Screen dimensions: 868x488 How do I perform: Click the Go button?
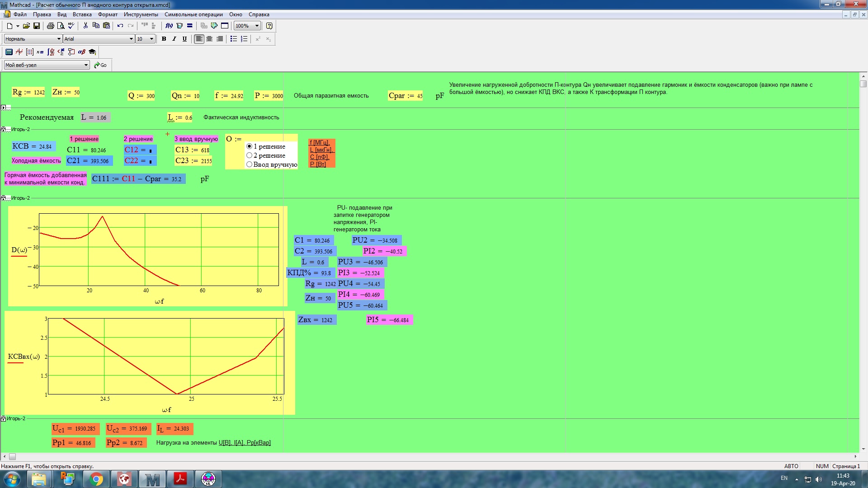tap(100, 65)
